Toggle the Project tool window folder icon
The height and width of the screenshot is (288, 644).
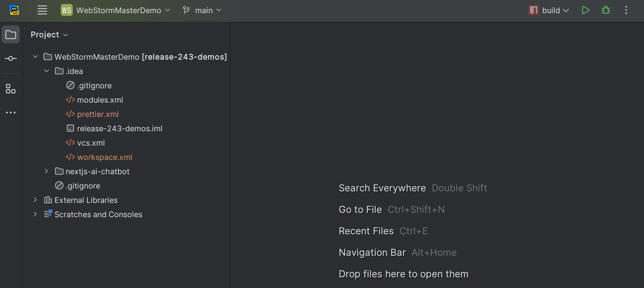coord(11,35)
